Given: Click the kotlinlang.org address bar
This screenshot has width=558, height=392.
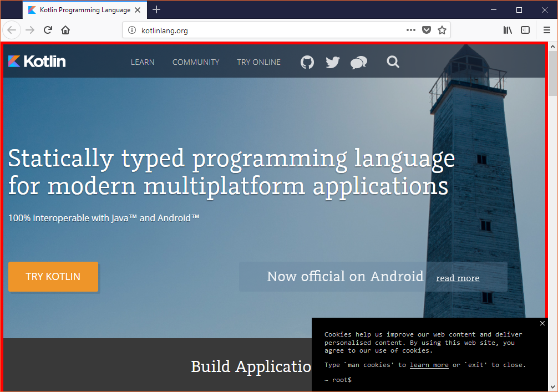Looking at the screenshot, I should (286, 30).
